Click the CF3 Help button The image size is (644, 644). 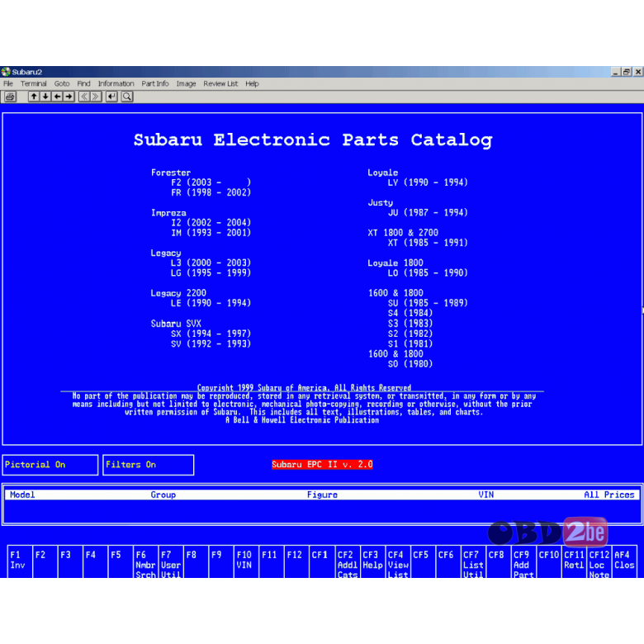point(372,562)
